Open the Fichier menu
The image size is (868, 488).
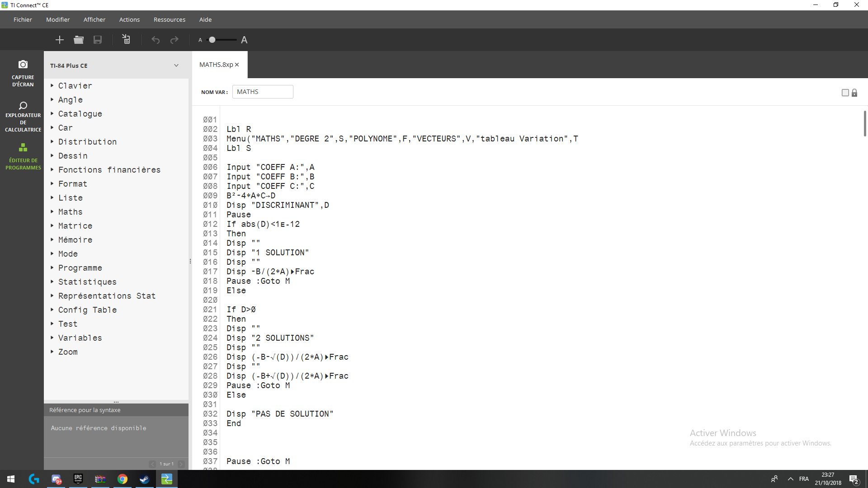(x=23, y=19)
